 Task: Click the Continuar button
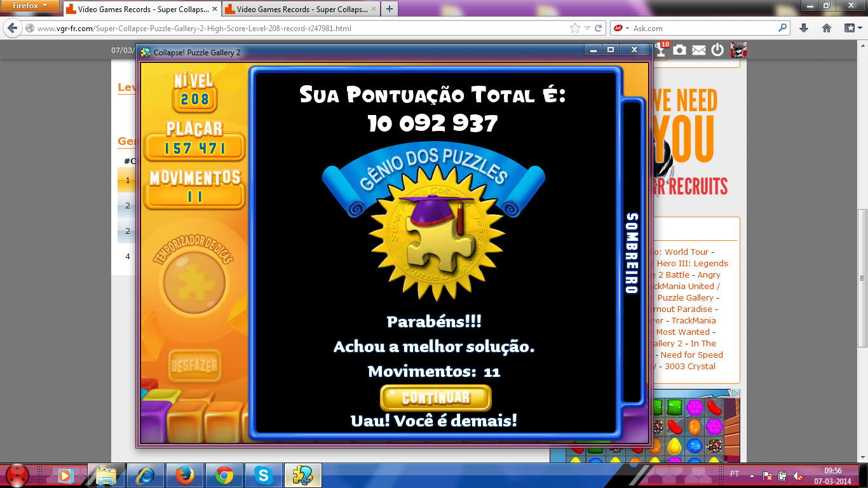pos(435,398)
